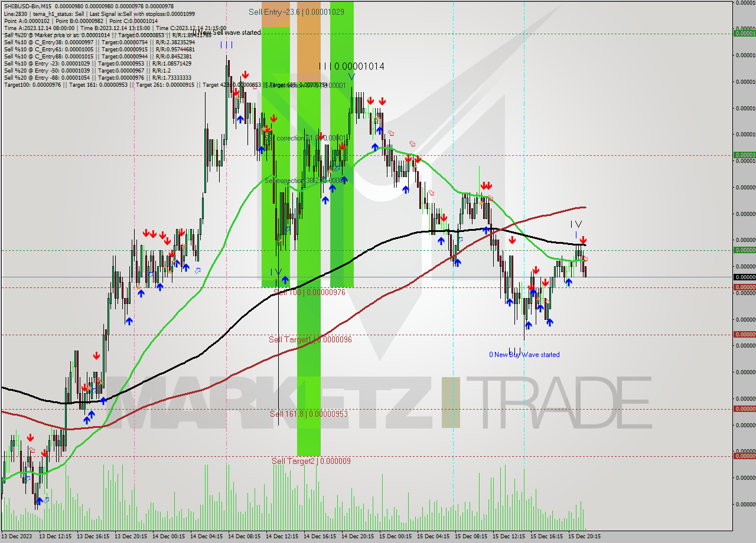This screenshot has height=543, width=756.
Task: Click the '14 Dec 20:15' time axis label
Action: click(x=357, y=537)
